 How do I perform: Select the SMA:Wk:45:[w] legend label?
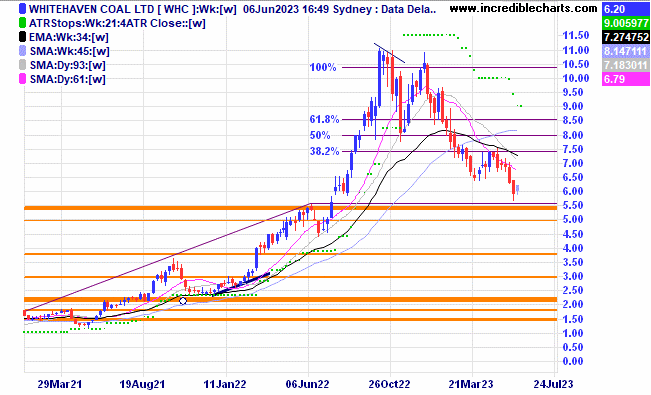(x=69, y=52)
